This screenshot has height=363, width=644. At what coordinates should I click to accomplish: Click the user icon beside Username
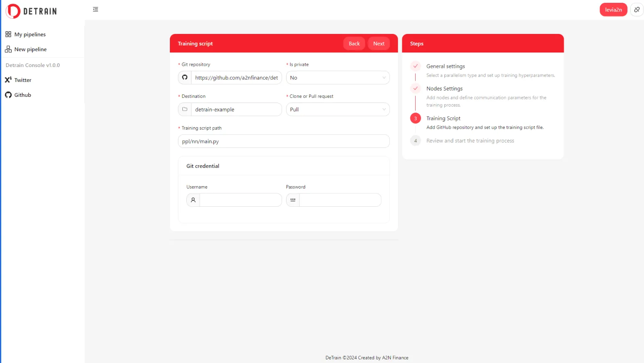pyautogui.click(x=193, y=200)
